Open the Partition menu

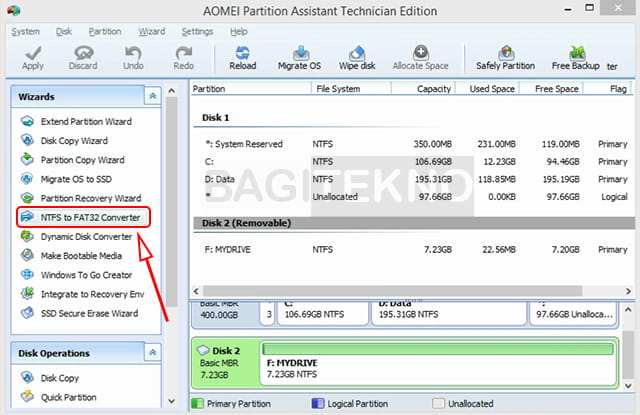(105, 31)
